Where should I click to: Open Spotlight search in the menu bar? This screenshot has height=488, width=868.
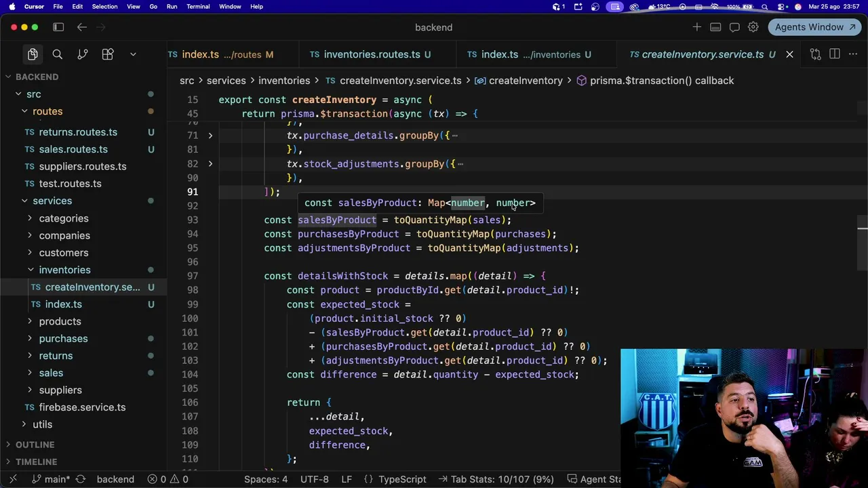tap(765, 7)
